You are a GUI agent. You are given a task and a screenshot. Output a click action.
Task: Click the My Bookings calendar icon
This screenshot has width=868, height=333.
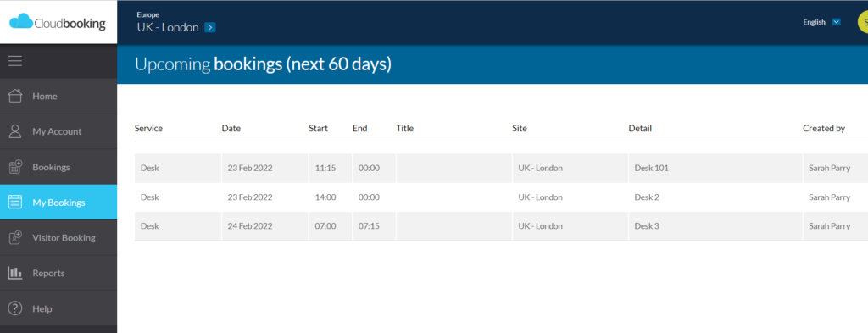point(15,203)
